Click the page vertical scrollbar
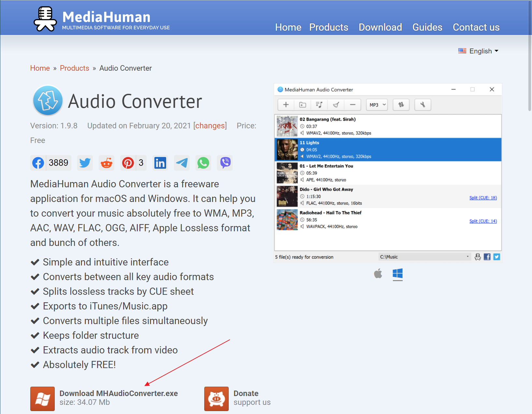The height and width of the screenshot is (414, 532). 529,55
